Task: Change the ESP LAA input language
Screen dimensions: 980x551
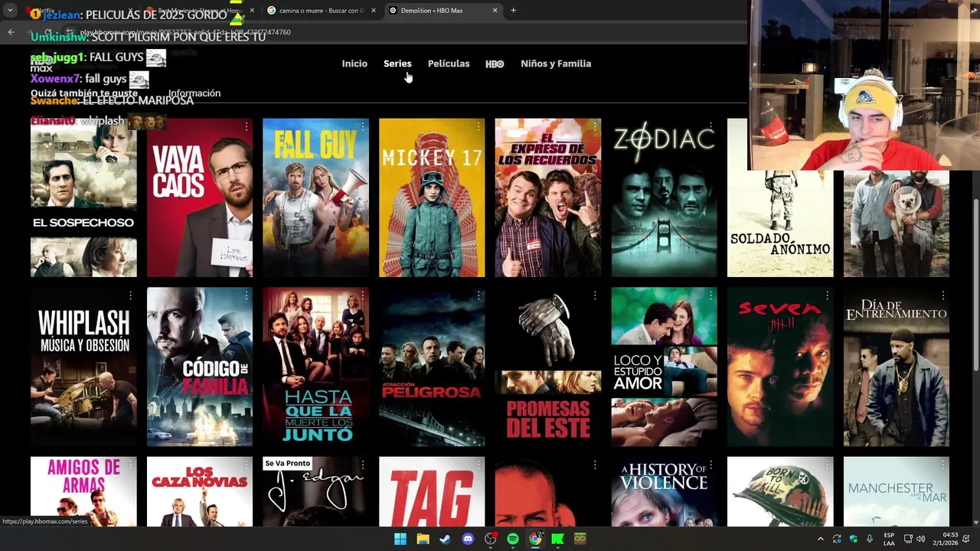Action: (889, 539)
